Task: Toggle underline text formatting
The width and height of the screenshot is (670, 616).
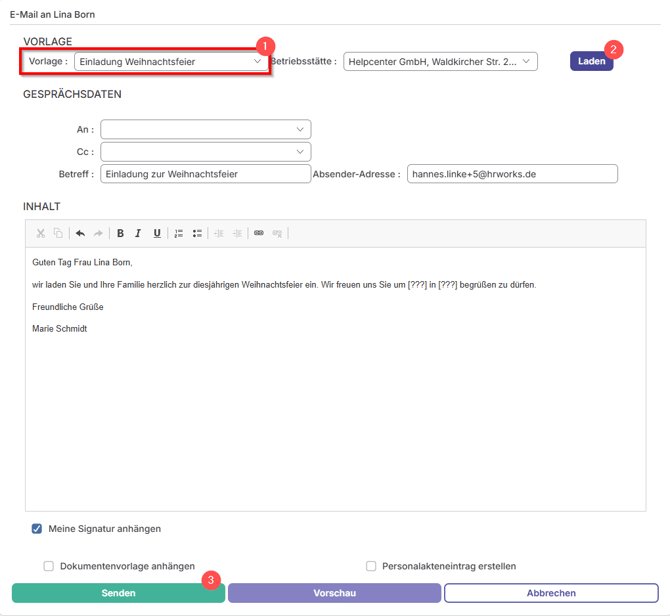Action: 157,233
